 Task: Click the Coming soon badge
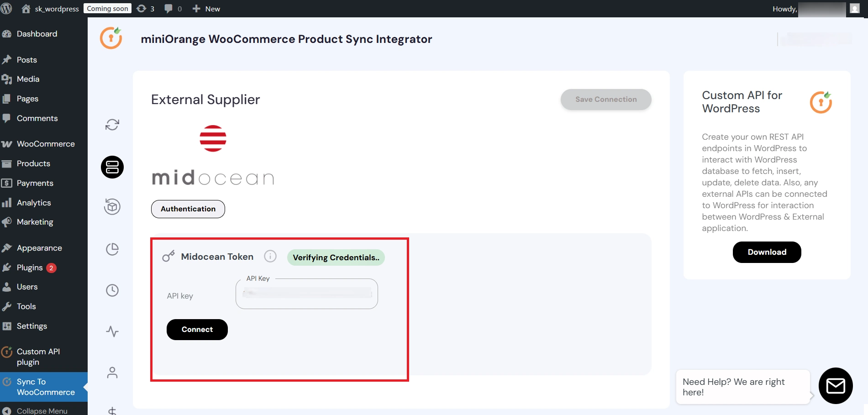(x=107, y=9)
